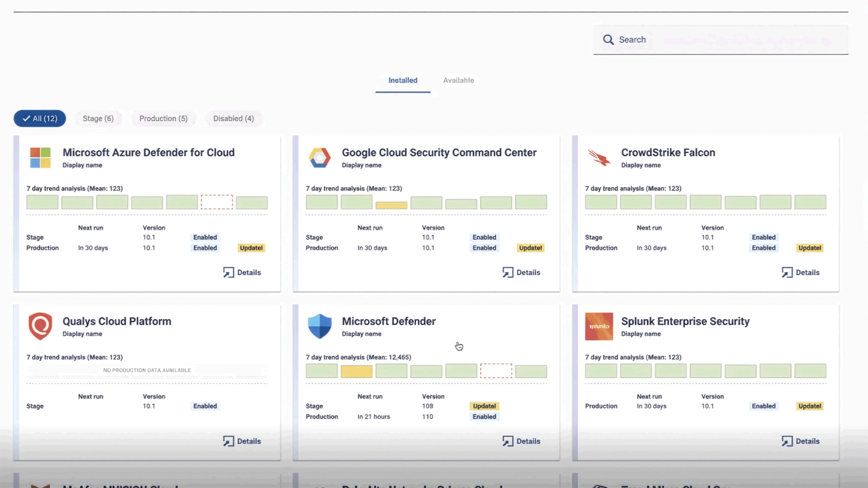Click the Qualys Cloud Platform shield logo
Screen dimensions: 868x488
pyautogui.click(x=40, y=326)
